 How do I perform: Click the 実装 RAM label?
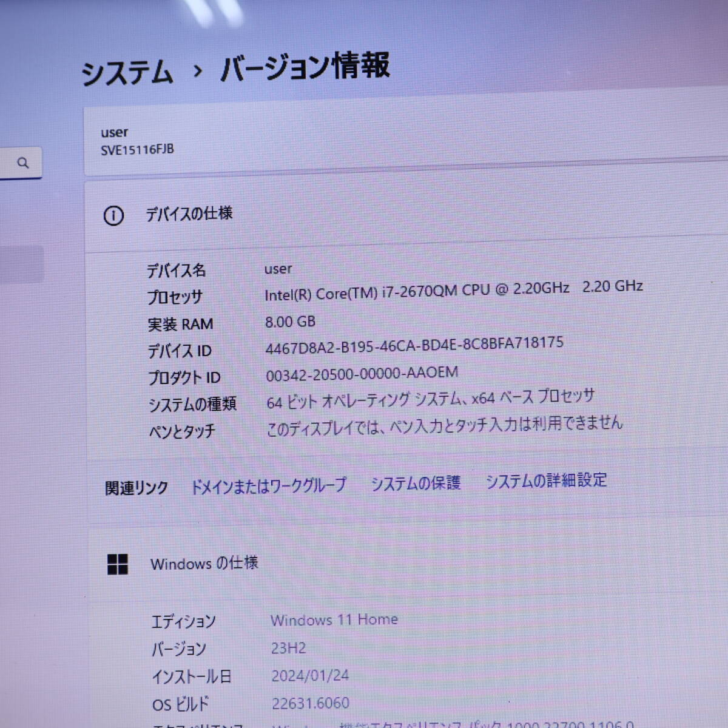click(181, 324)
